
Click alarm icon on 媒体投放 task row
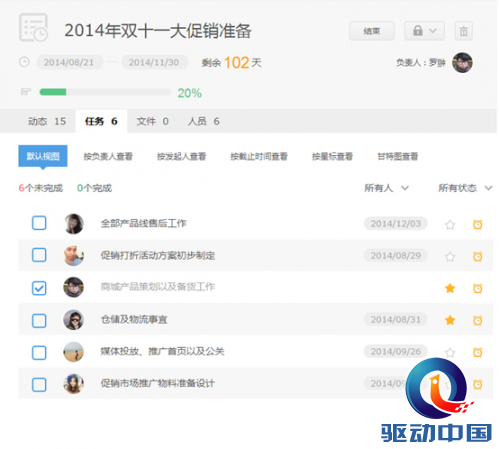478,352
